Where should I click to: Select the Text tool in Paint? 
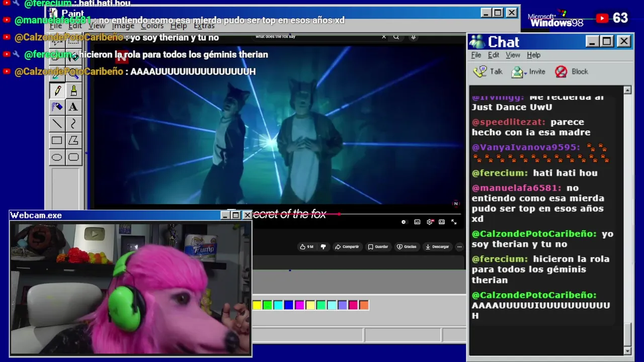[73, 107]
